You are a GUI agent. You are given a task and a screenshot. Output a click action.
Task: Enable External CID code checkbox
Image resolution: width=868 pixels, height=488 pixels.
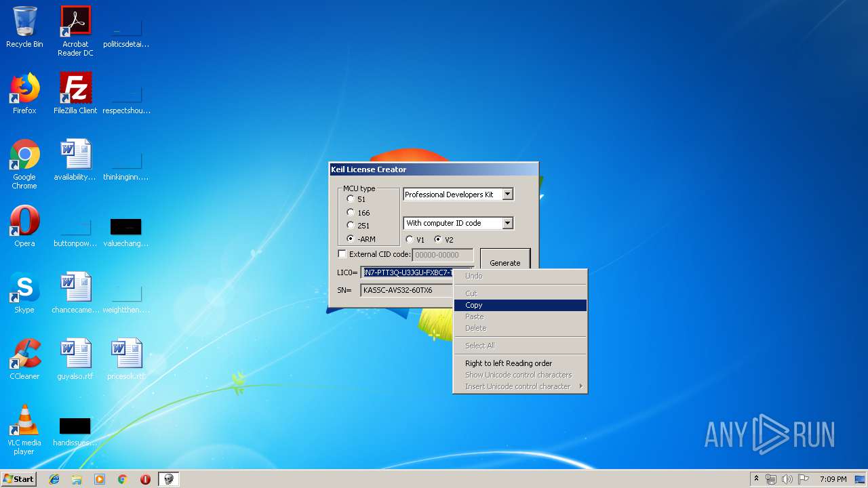[342, 255]
